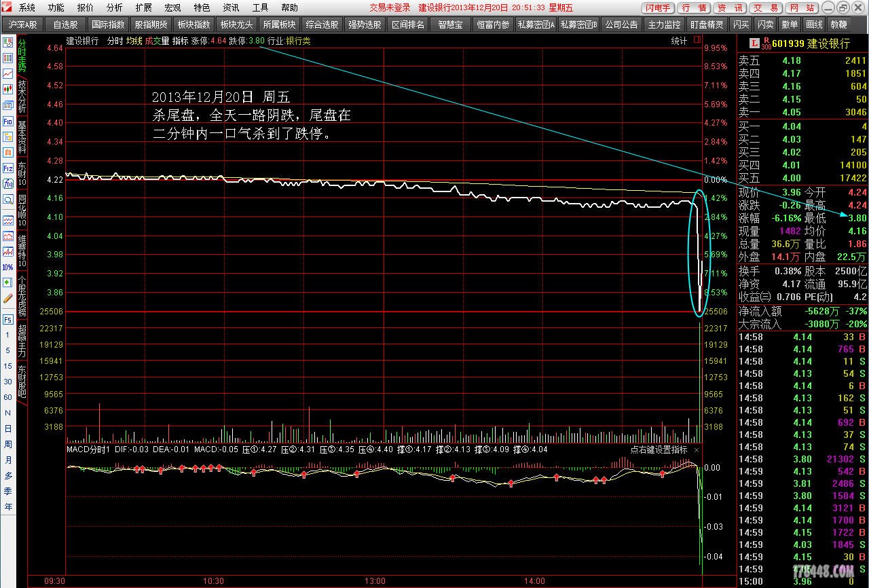Open the 帮助 menu
Viewport: 869px width, 588px height.
pos(289,7)
